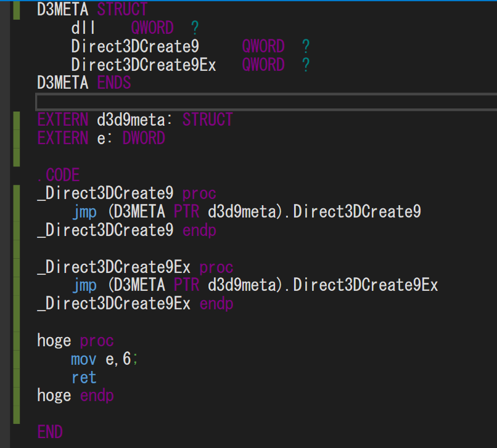Click the question mark after dll QWORD

point(195,28)
